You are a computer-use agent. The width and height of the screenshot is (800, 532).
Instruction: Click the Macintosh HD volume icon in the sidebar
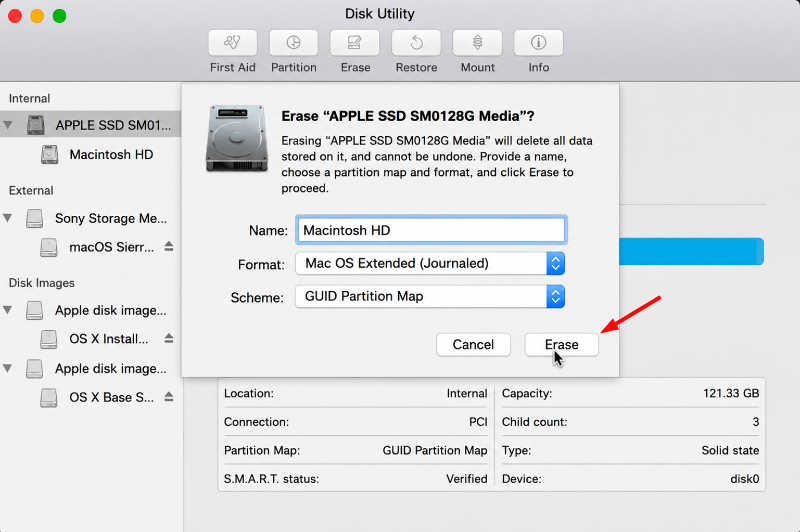[49, 155]
